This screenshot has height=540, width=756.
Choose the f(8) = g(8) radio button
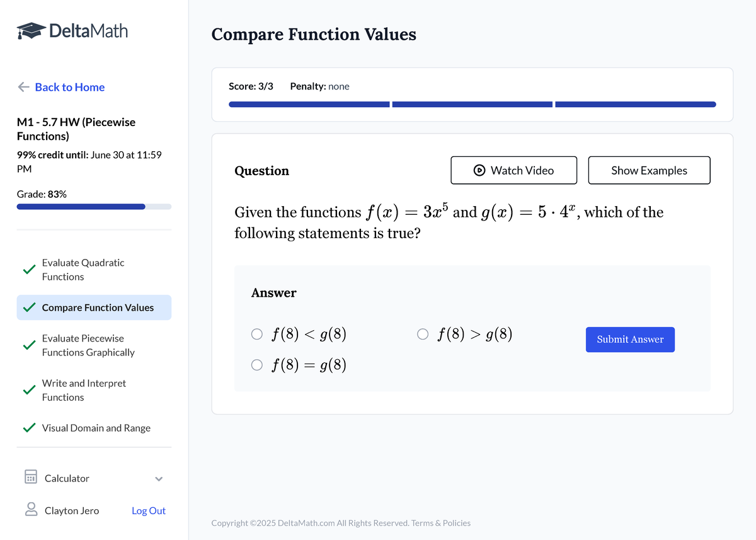click(x=257, y=365)
